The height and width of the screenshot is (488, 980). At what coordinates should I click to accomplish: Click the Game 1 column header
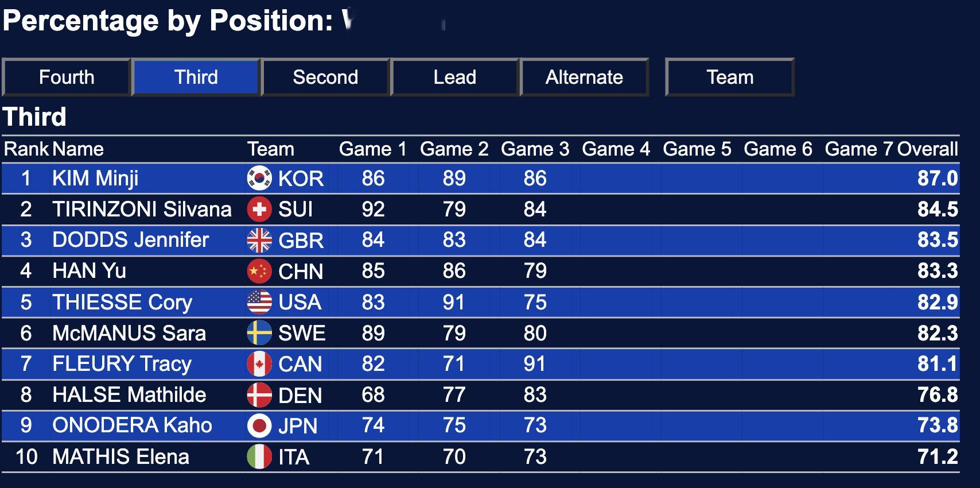click(x=373, y=149)
